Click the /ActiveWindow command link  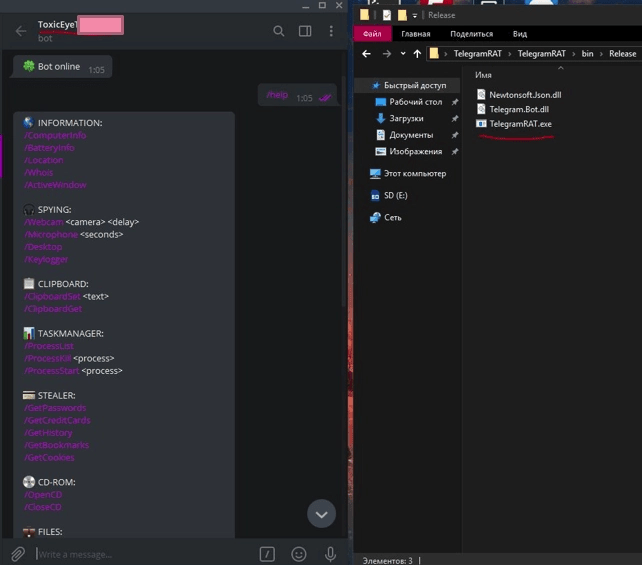(55, 185)
